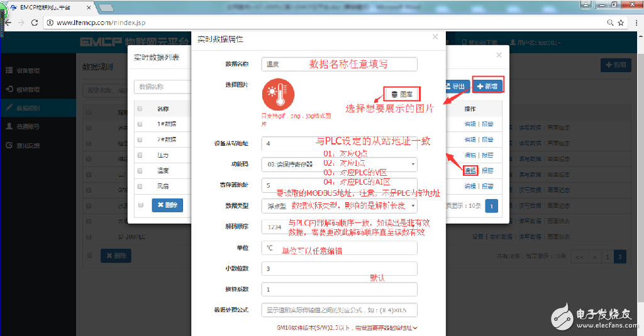Open the Chrome three-dot menu
Screen dimensions: 644x336
(636, 23)
